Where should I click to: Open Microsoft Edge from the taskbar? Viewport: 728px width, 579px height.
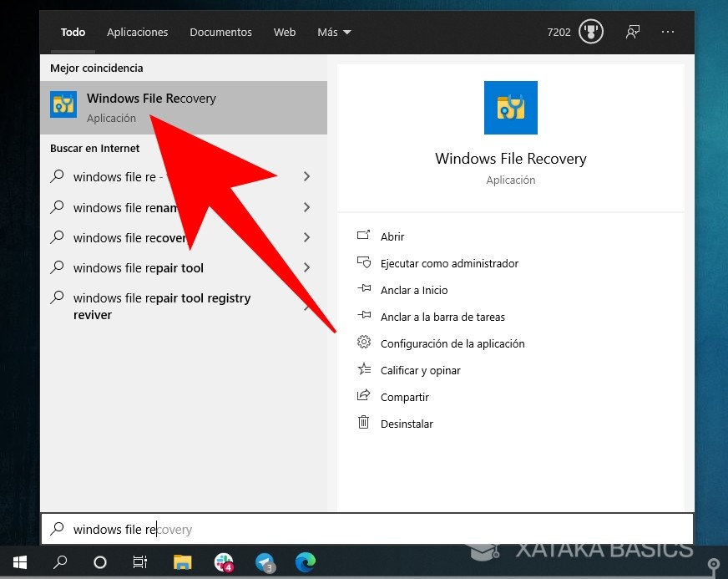point(306,562)
